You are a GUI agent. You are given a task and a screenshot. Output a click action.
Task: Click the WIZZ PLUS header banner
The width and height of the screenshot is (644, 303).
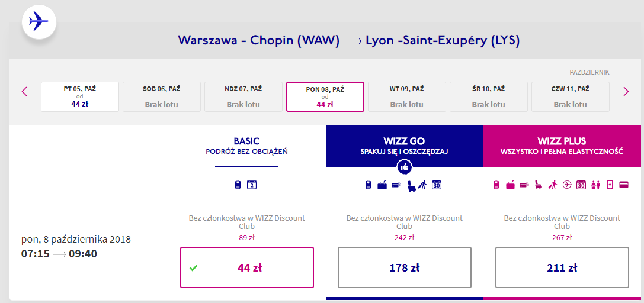[x=562, y=146]
